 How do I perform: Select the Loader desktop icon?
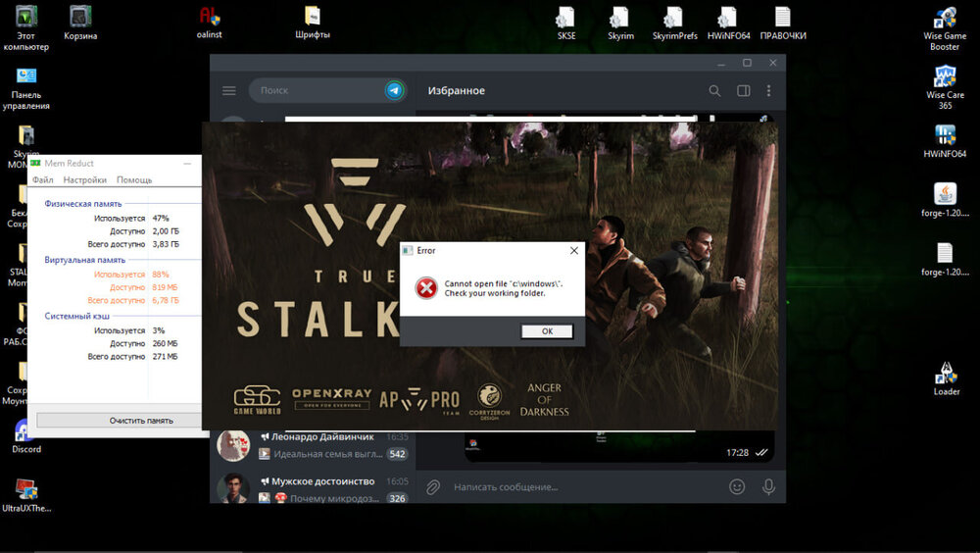(x=947, y=378)
